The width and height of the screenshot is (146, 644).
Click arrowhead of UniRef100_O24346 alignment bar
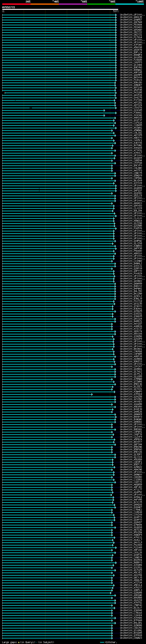tap(104, 115)
